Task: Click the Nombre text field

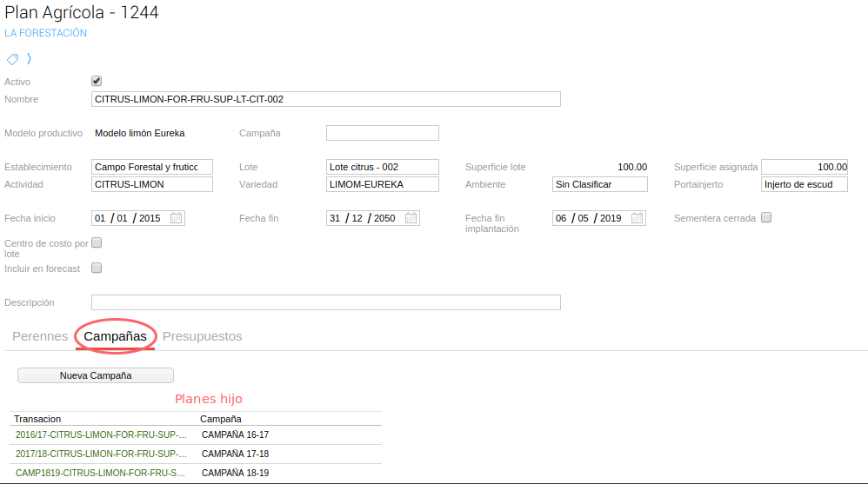Action: coord(325,99)
